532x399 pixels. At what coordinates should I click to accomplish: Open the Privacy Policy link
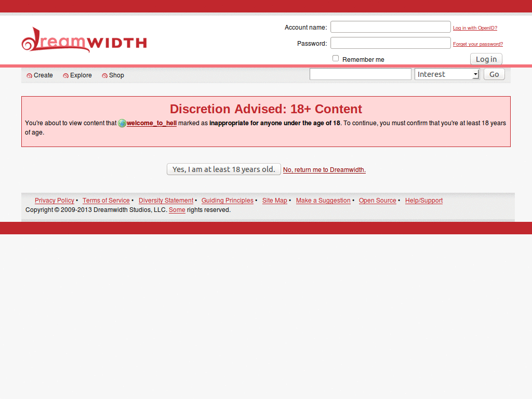[54, 201]
